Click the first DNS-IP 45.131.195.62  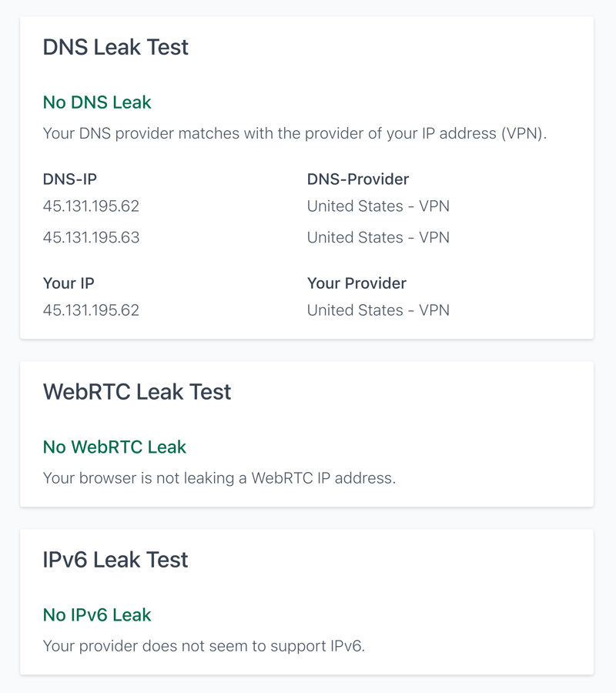91,206
